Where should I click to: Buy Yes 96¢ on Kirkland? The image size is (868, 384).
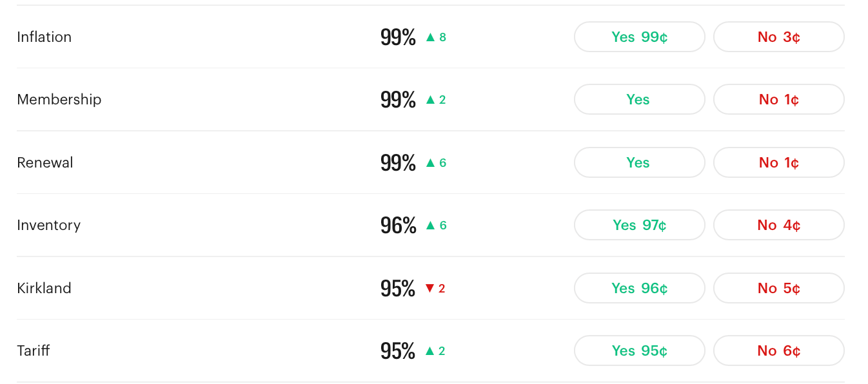coord(640,288)
